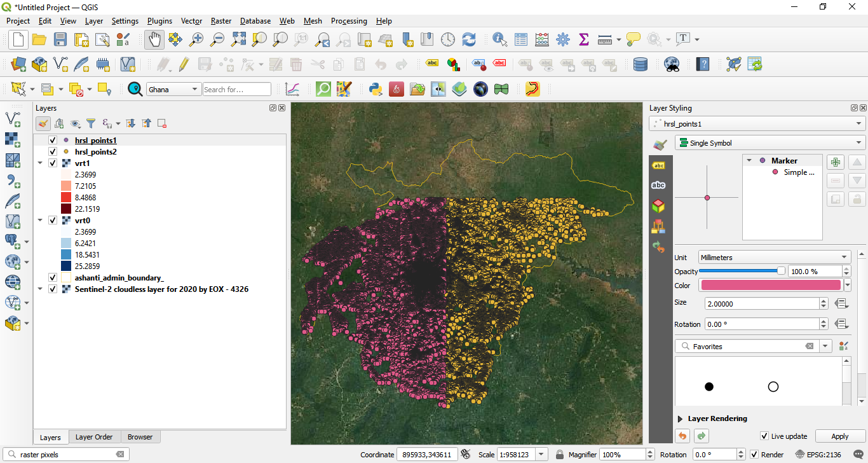Collapse the vrt1 layer legend
Viewport: 868px width, 463px height.
41,163
